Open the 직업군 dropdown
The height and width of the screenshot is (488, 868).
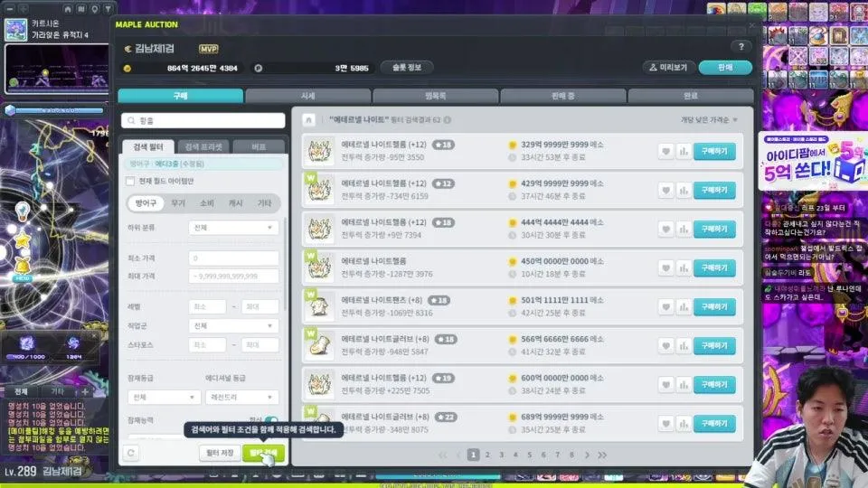click(x=233, y=326)
